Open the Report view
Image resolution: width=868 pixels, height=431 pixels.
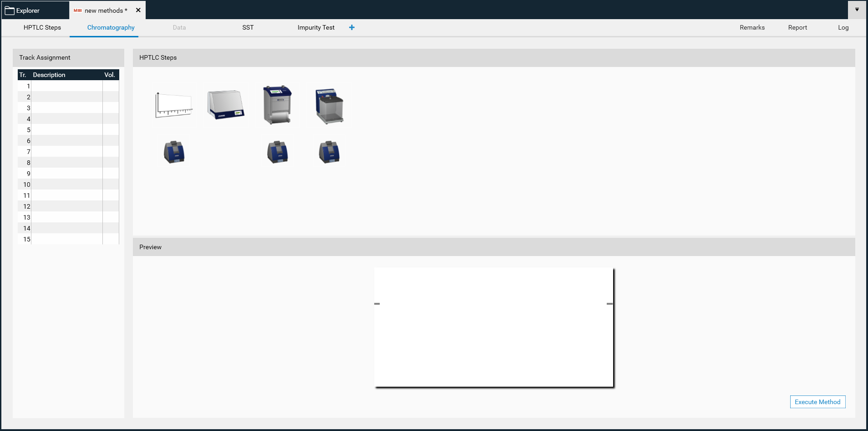[x=797, y=27]
